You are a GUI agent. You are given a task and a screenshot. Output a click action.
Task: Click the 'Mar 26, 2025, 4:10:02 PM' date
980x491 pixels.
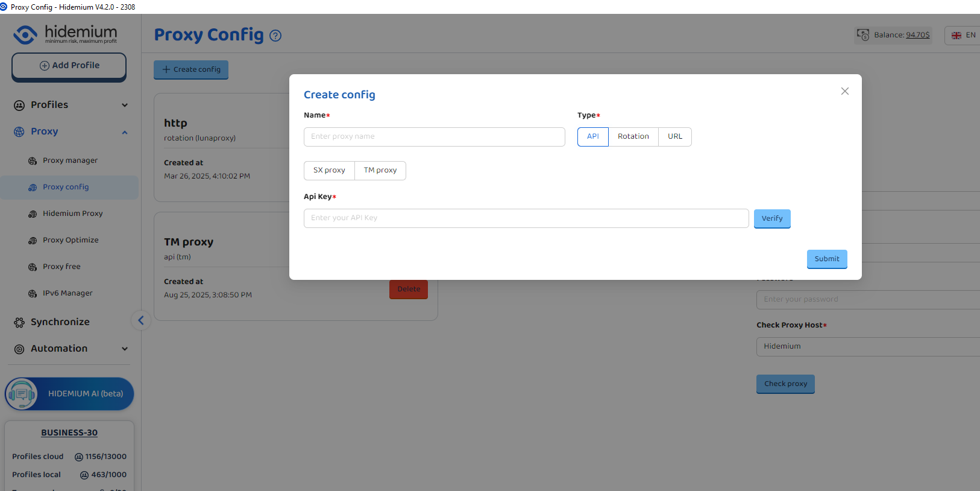click(207, 176)
